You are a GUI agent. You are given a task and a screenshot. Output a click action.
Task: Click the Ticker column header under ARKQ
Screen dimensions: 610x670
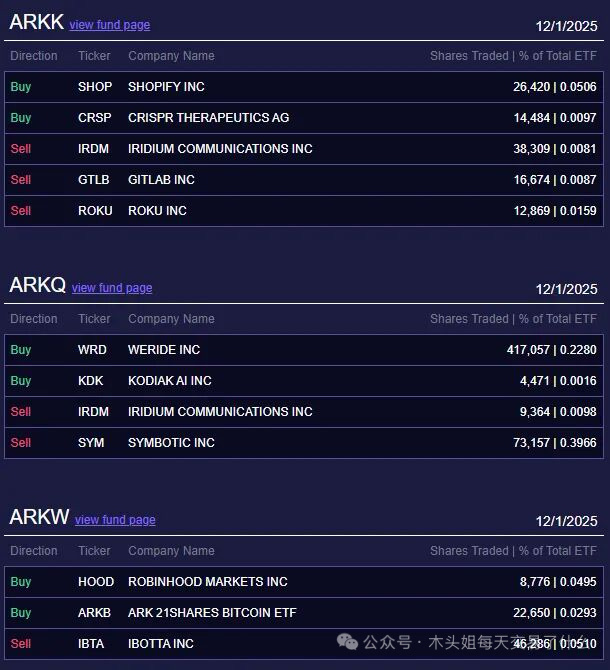click(x=94, y=319)
